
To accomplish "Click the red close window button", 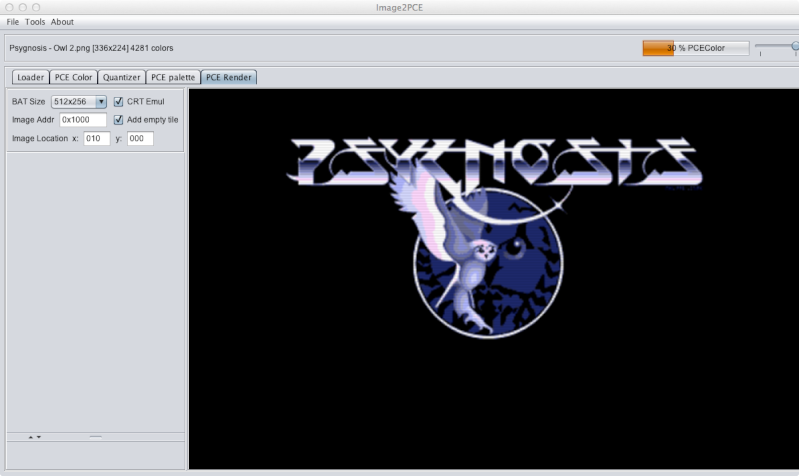I will point(9,7).
